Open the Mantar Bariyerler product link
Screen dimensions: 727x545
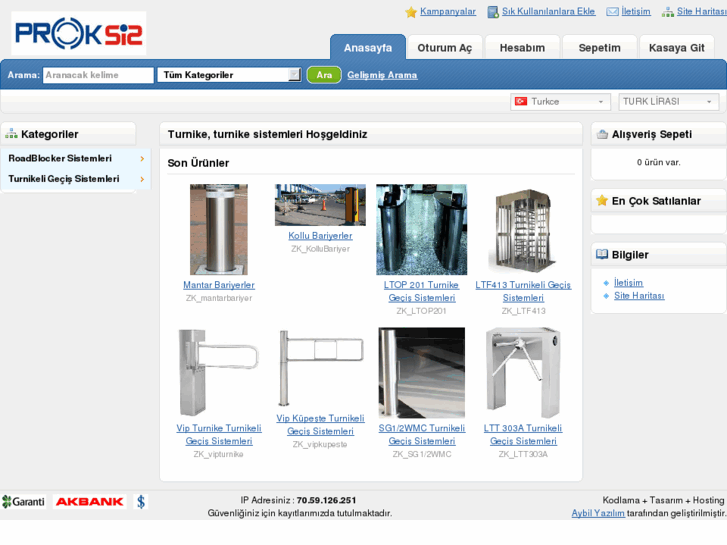click(219, 285)
